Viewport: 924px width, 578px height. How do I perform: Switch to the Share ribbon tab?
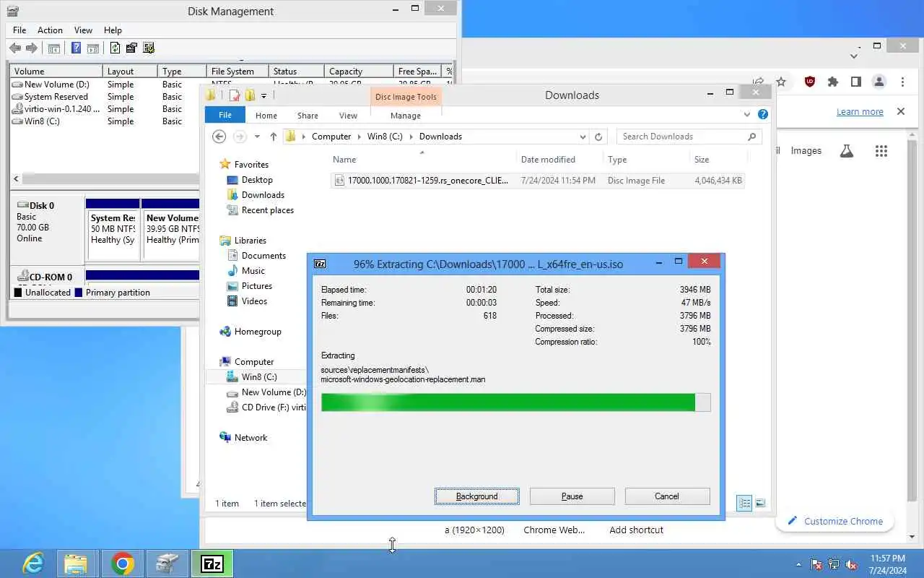pos(308,116)
